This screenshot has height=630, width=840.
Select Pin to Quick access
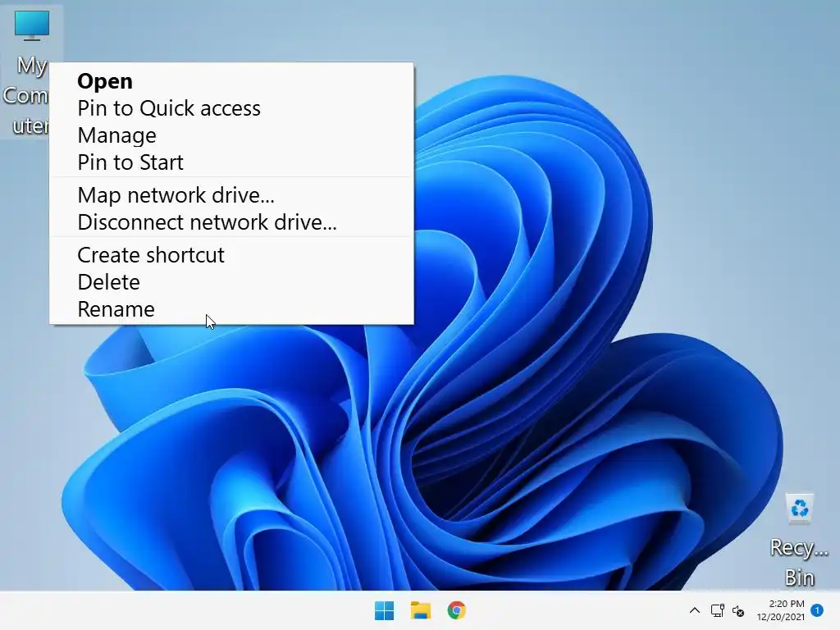coord(231,108)
